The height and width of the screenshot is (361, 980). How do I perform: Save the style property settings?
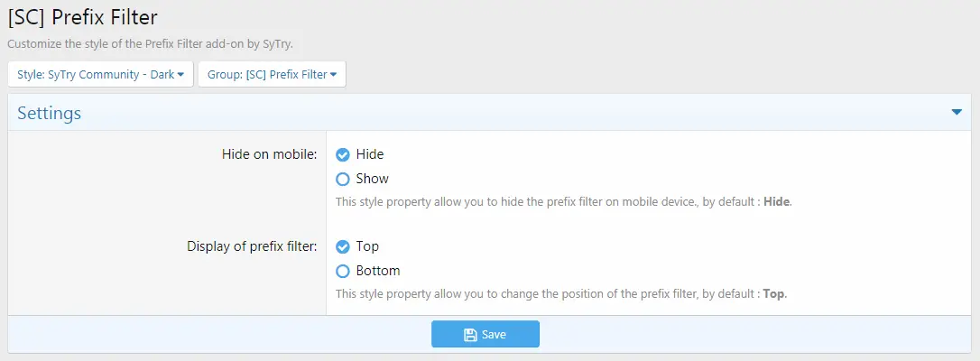pyautogui.click(x=485, y=334)
